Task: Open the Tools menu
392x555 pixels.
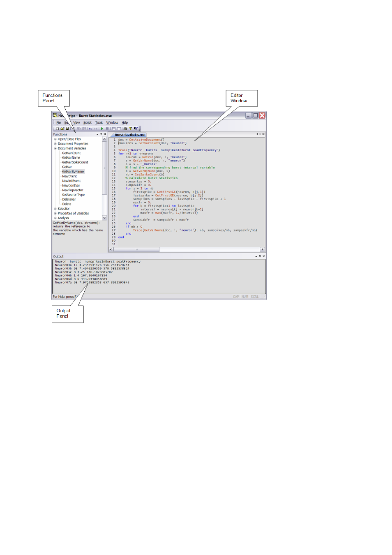Action: click(99, 122)
